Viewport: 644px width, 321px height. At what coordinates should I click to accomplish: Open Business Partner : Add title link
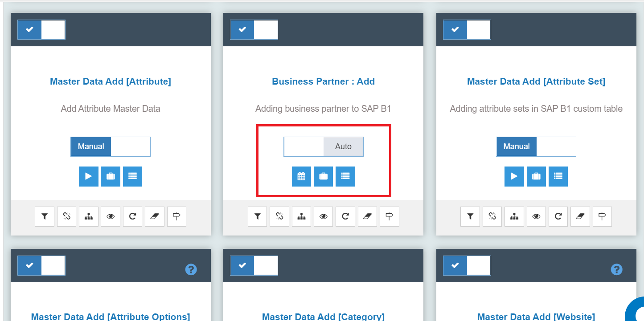(x=324, y=81)
